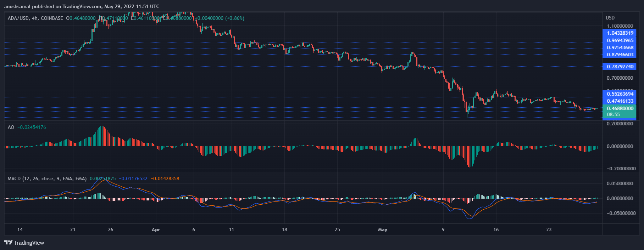Click the 11 date label on time axis
The image size is (644, 250).
[232, 229]
